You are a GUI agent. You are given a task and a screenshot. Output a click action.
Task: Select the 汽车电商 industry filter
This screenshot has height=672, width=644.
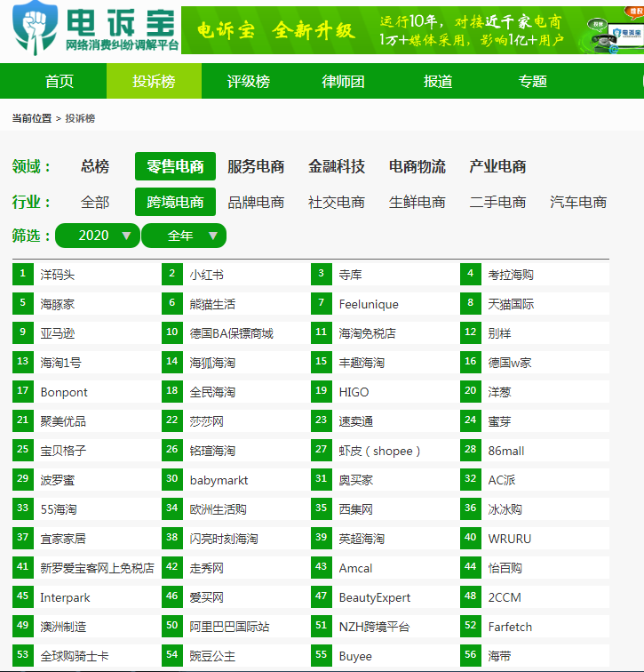[x=578, y=202]
